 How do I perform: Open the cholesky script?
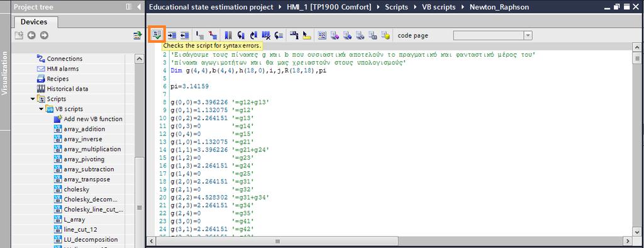(x=76, y=189)
